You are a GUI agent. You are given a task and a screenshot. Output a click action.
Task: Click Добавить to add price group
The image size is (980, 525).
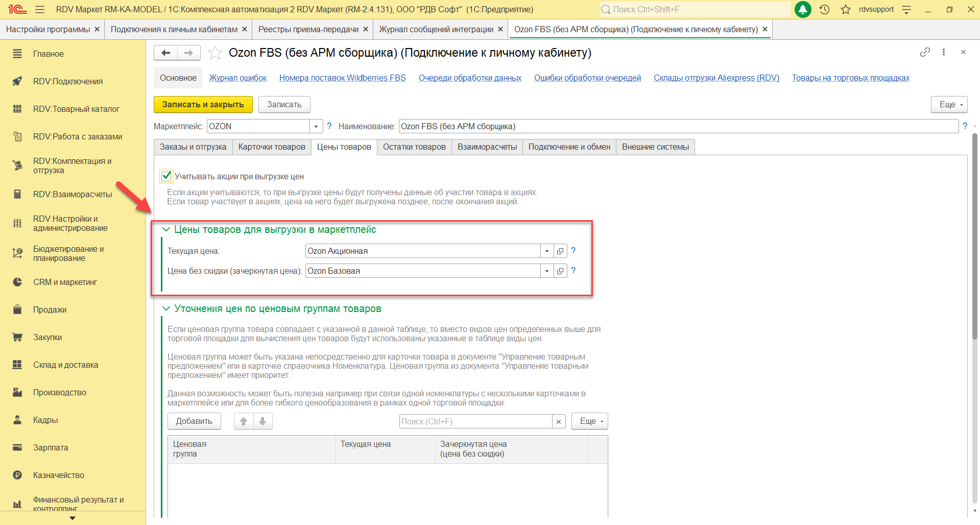click(x=194, y=421)
